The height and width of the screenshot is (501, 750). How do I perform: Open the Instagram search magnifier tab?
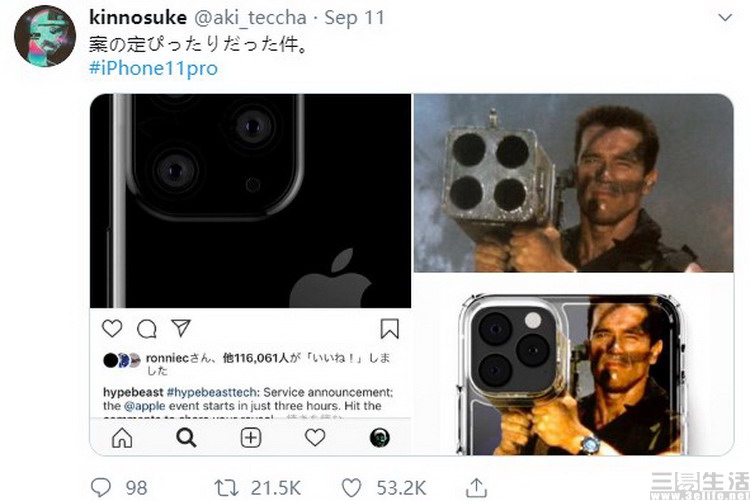pos(186,437)
